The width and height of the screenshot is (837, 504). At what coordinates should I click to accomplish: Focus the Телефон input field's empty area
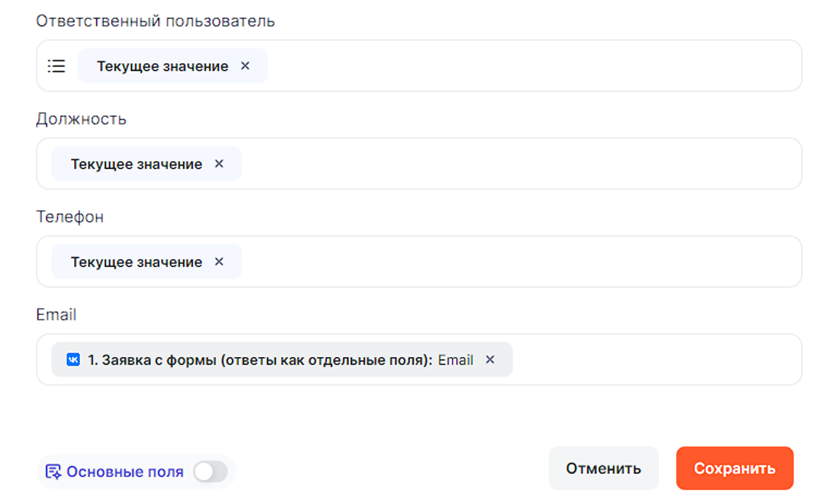point(511,262)
